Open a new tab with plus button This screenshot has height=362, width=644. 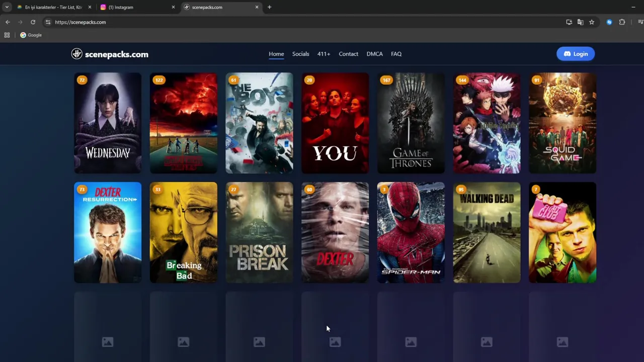coord(269,7)
